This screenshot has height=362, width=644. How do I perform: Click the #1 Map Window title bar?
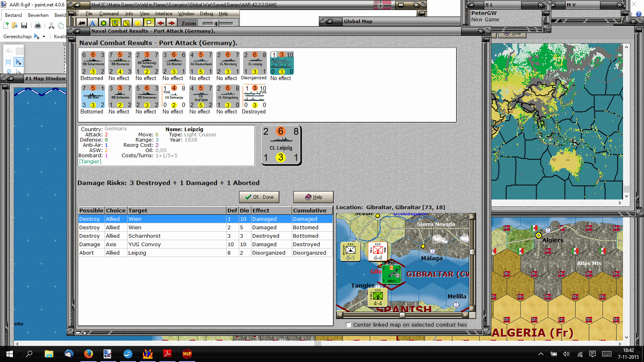(x=45, y=78)
